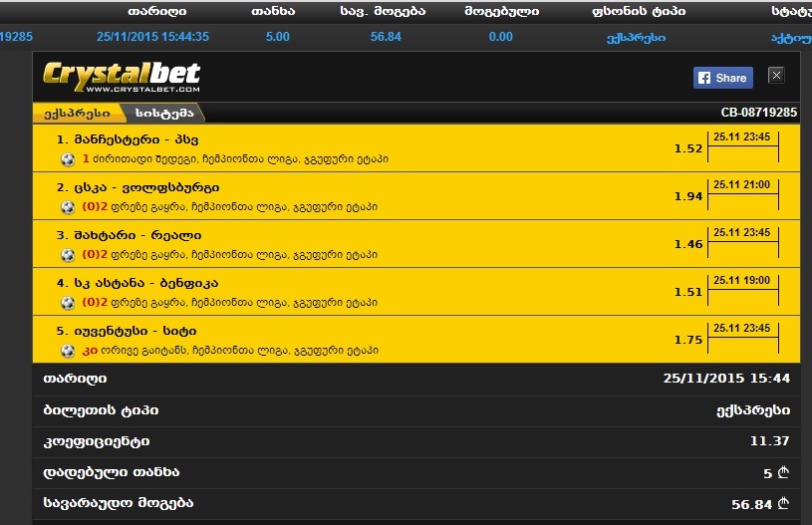Click soccer ball icon in სკ ასტანა - ბენფიკა row
812x525 pixels.
pos(68,303)
